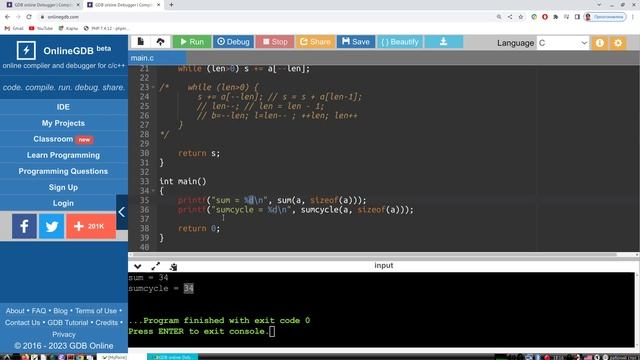Open the FAQ footer link
The image size is (640, 360).
pyautogui.click(x=39, y=311)
